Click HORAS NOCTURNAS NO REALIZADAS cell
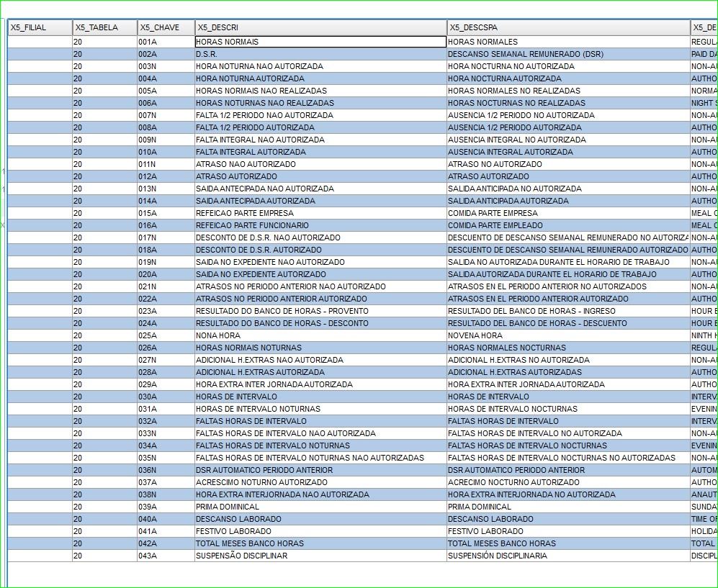 [x=569, y=103]
